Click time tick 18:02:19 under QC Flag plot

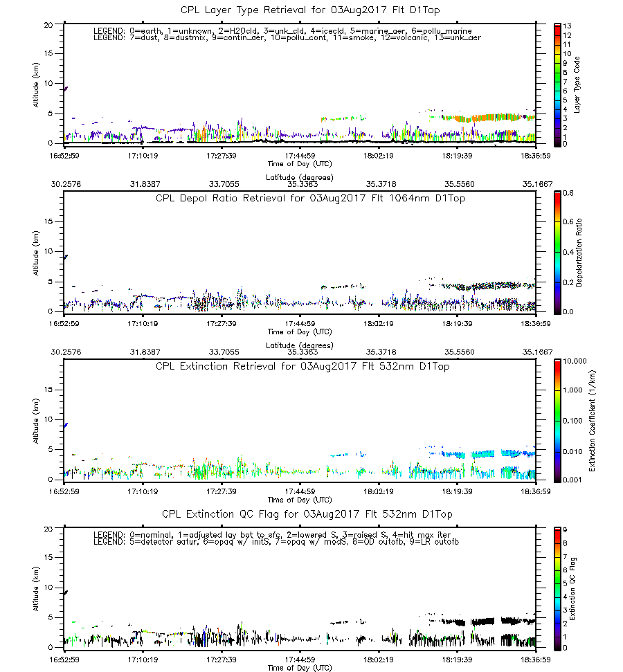click(379, 660)
